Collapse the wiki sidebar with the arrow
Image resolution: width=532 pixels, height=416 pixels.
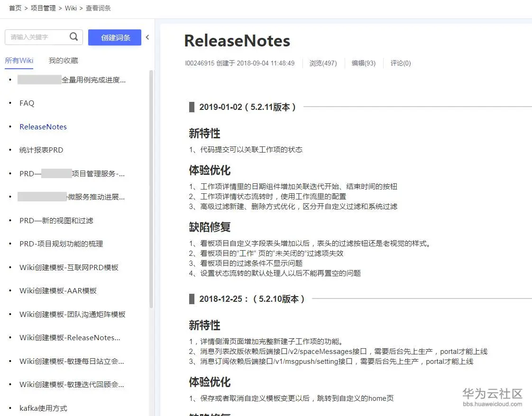click(147, 37)
